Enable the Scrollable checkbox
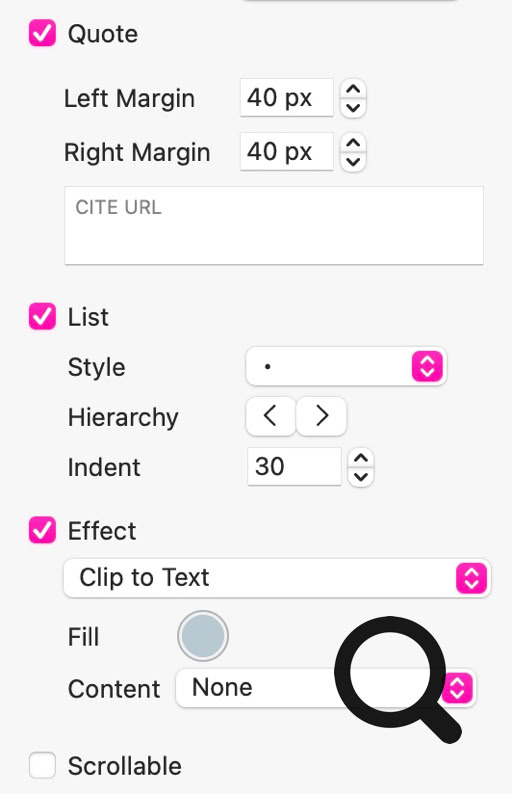This screenshot has width=512, height=794. 42,765
